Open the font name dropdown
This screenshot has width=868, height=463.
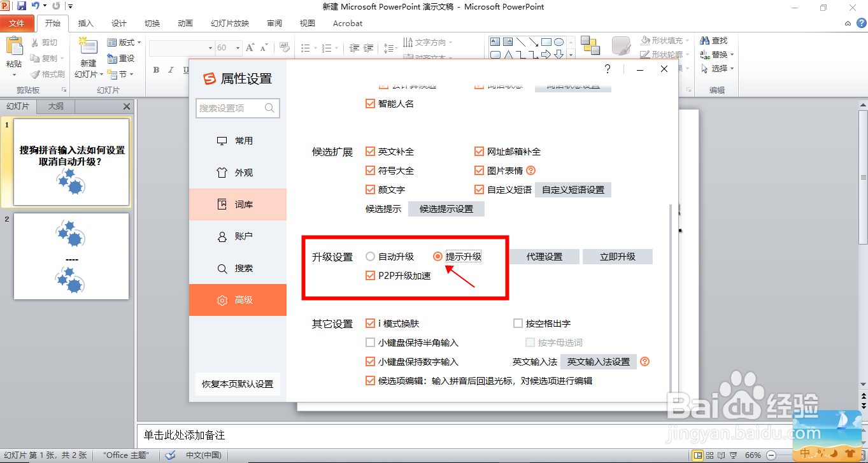pos(210,48)
